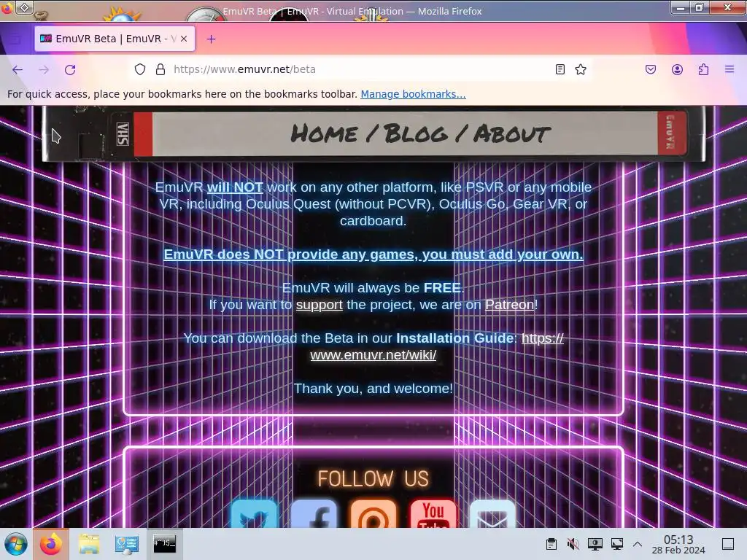Open the Firefox hamburger menu
The height and width of the screenshot is (560, 747).
729,69
